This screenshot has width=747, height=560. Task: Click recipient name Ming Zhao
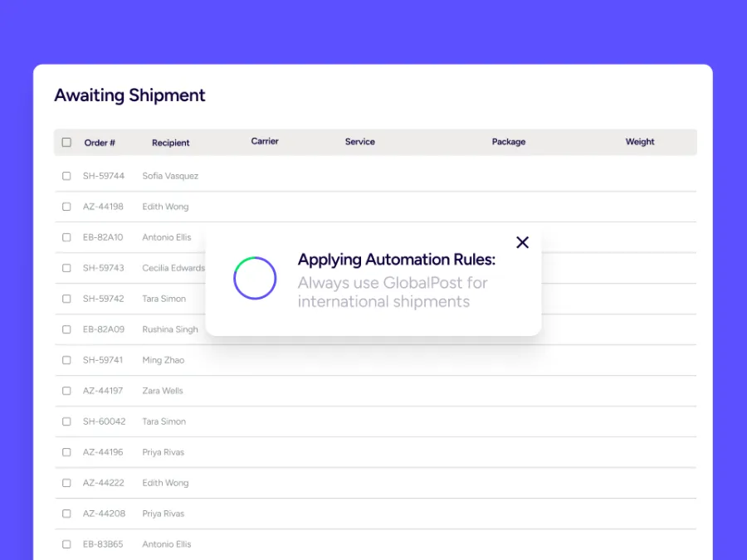pyautogui.click(x=164, y=360)
